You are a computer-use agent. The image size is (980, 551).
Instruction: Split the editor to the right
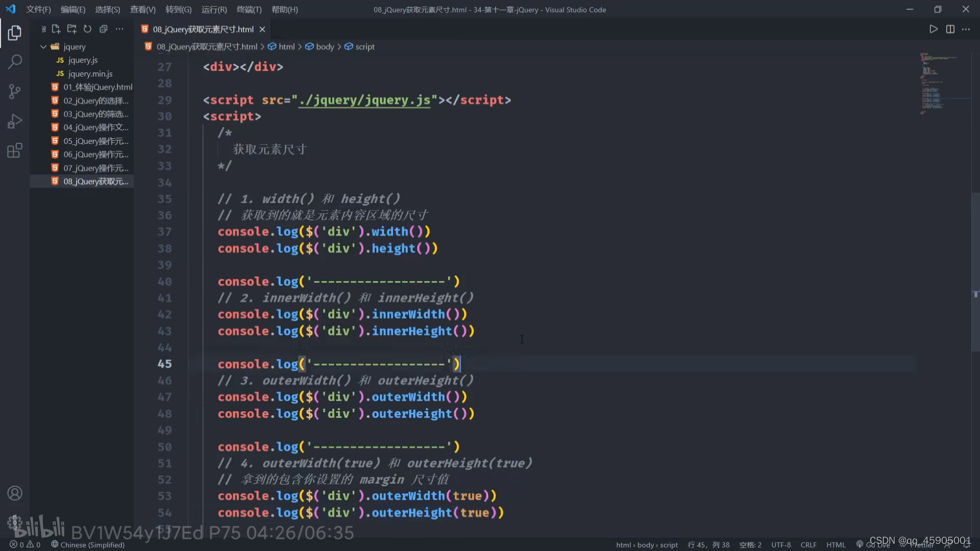[950, 29]
